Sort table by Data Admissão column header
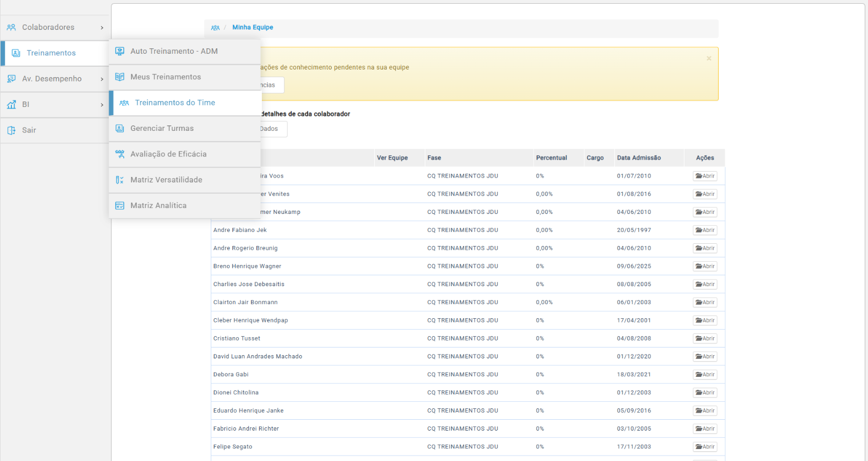Viewport: 868px width, 461px height. tap(639, 158)
